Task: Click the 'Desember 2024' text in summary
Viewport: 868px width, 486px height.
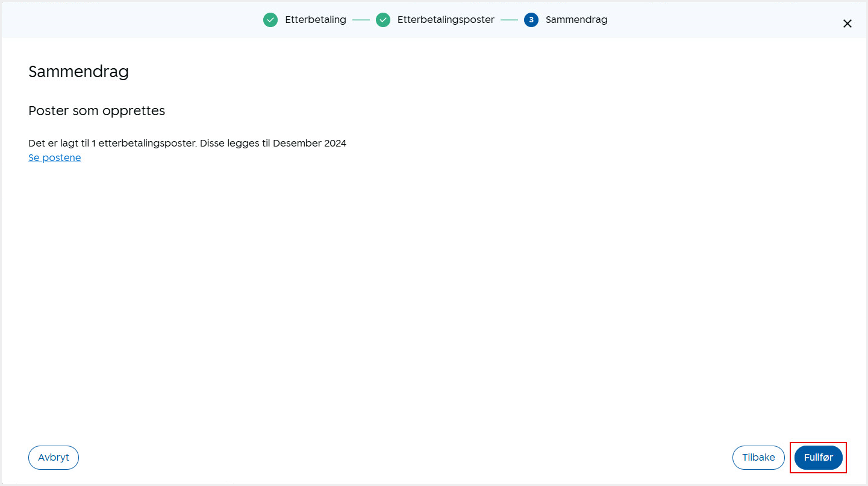Action: (310, 144)
